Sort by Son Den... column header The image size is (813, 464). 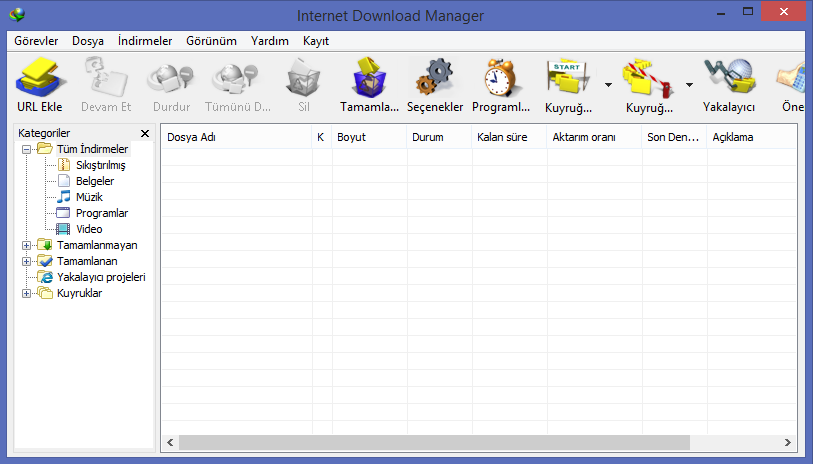(x=675, y=137)
